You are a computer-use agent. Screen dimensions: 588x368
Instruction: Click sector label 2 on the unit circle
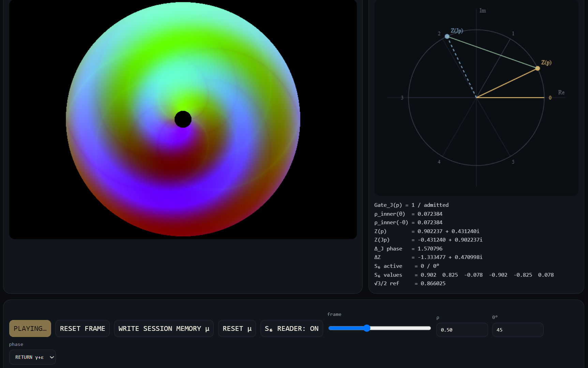coord(439,33)
